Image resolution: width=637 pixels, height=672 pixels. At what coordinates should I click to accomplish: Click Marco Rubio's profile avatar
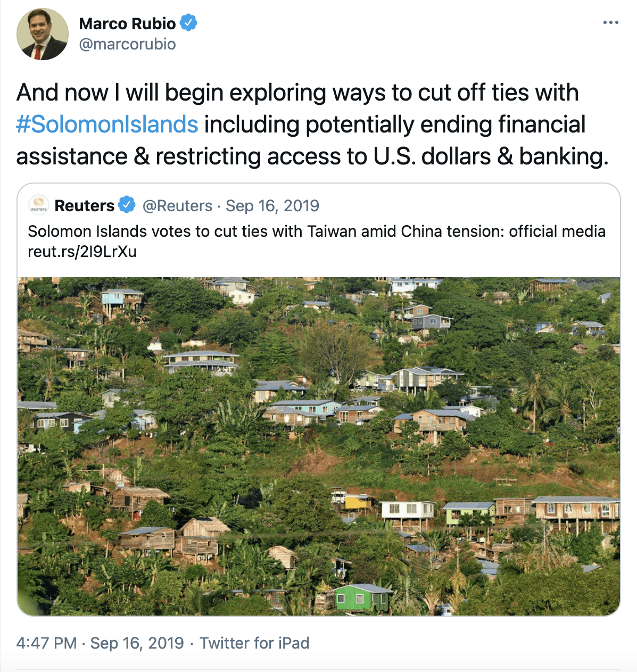[43, 34]
